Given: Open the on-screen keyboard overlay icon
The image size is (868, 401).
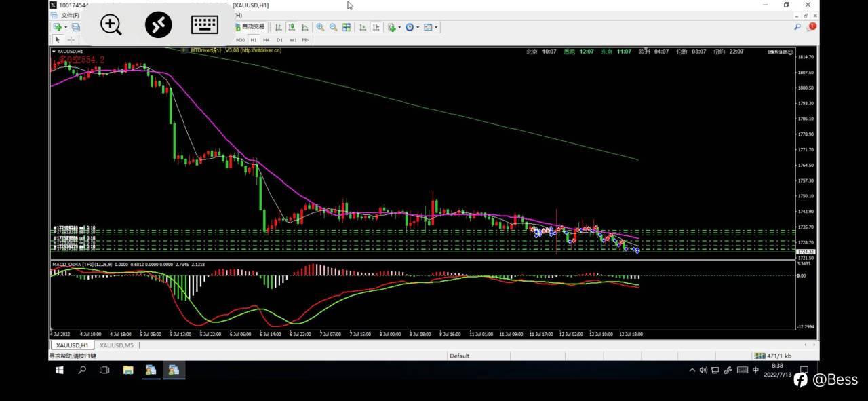Looking at the screenshot, I should 205,25.
